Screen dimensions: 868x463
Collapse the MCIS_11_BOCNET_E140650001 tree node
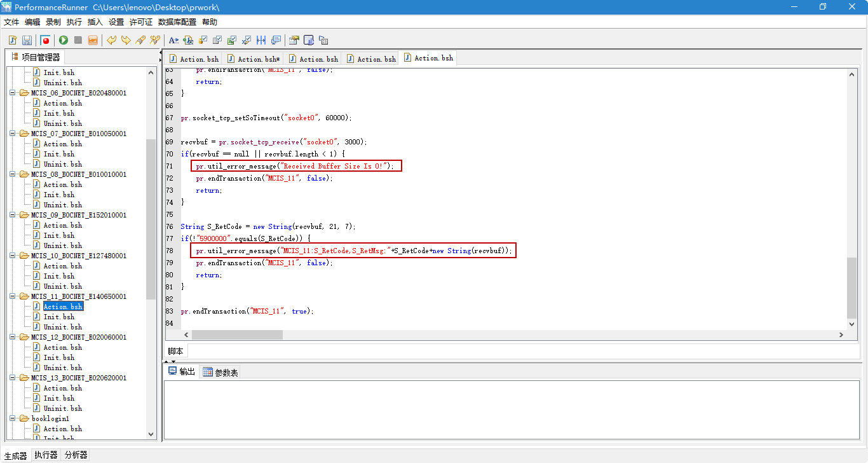(x=13, y=296)
